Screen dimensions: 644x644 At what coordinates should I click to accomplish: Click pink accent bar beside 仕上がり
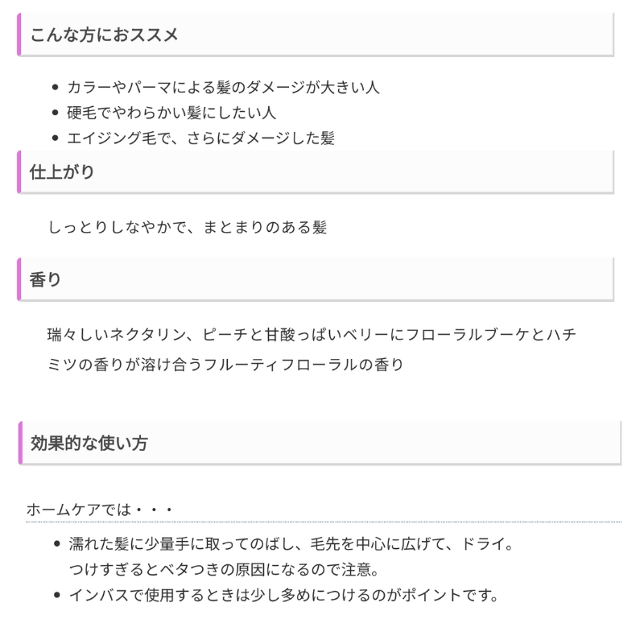point(19,171)
